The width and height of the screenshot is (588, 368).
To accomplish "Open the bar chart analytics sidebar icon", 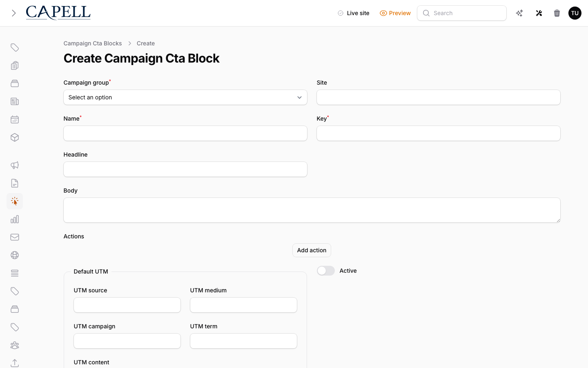I will (15, 219).
